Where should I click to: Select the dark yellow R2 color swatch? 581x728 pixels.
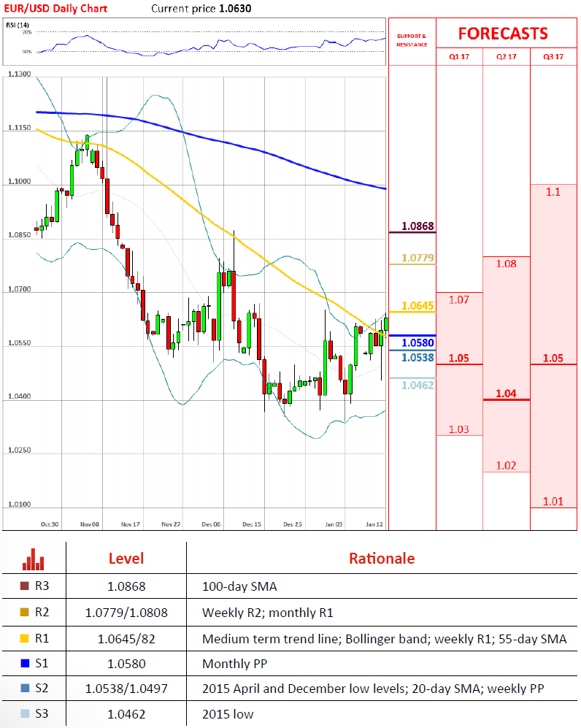click(25, 612)
